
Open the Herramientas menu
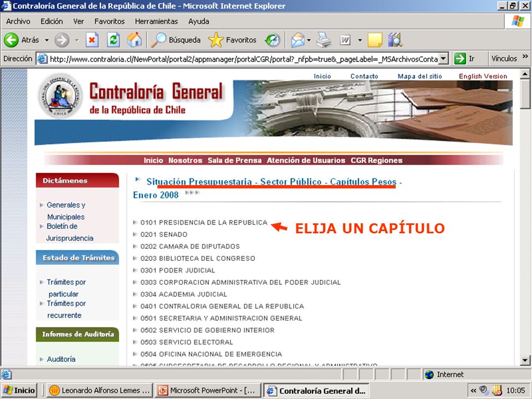(x=156, y=22)
